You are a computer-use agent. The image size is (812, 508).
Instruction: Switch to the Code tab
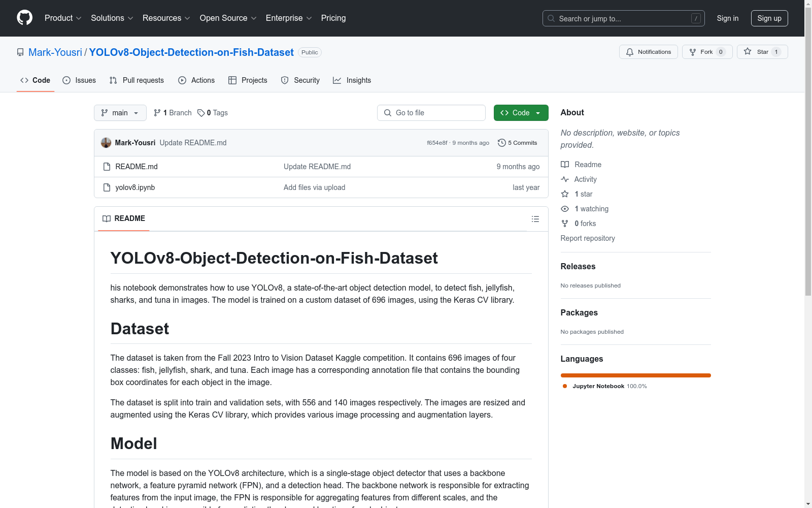pyautogui.click(x=36, y=80)
